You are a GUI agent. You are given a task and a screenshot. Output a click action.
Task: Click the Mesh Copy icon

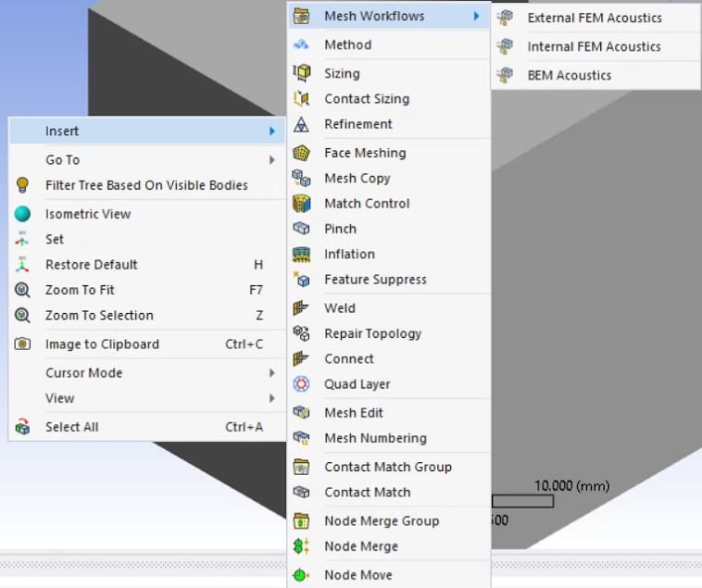coord(301,178)
